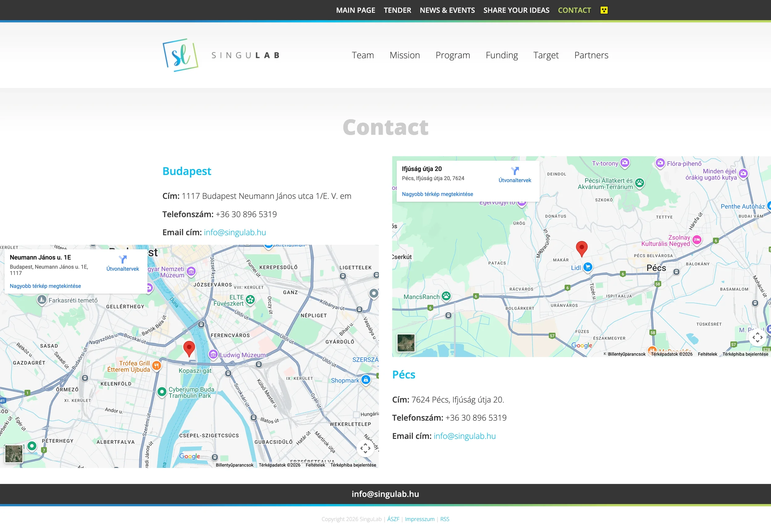Select Partners in main navigation

tap(591, 55)
